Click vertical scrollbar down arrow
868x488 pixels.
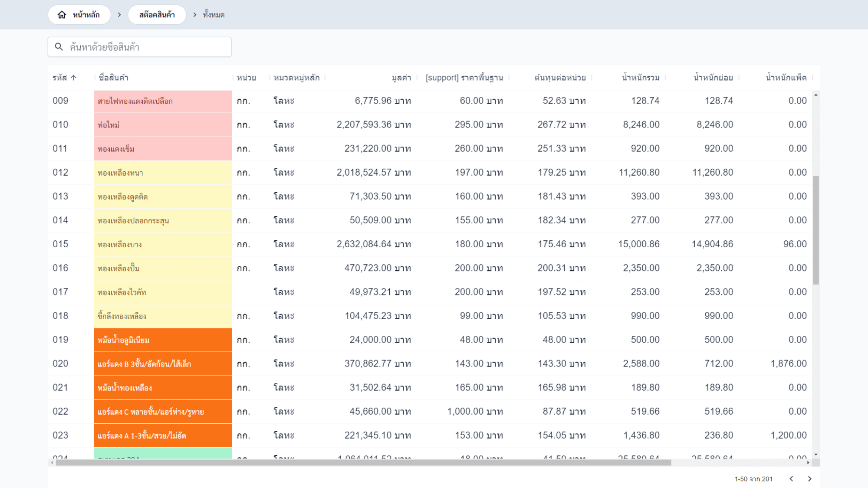(x=816, y=455)
